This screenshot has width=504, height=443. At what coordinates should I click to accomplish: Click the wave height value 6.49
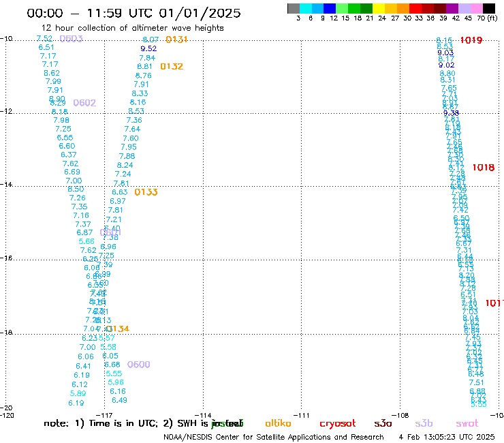[x=119, y=400]
